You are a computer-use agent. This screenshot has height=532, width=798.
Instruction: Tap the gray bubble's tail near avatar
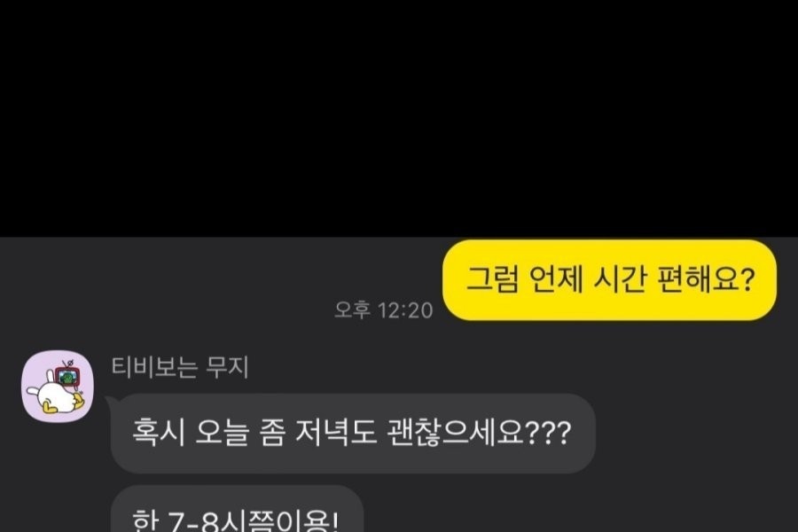click(110, 400)
